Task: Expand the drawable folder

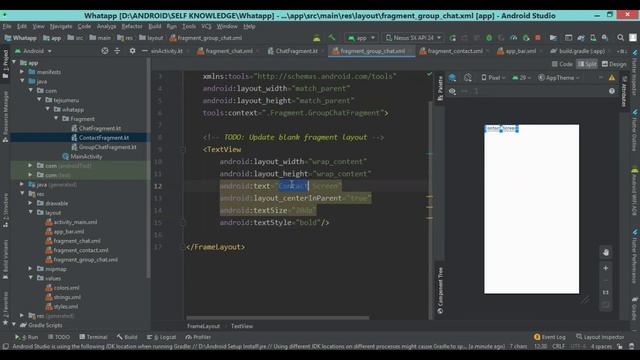Action: 30,203
